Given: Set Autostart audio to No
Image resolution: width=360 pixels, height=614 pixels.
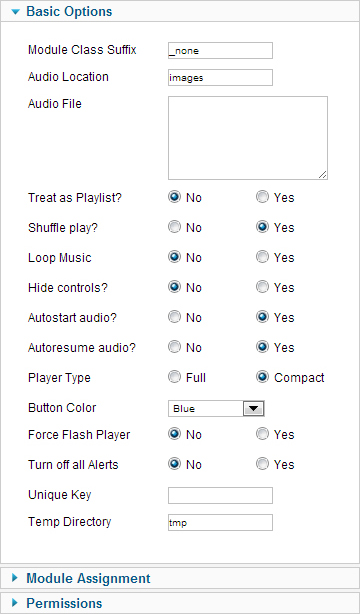Looking at the screenshot, I should [x=174, y=317].
